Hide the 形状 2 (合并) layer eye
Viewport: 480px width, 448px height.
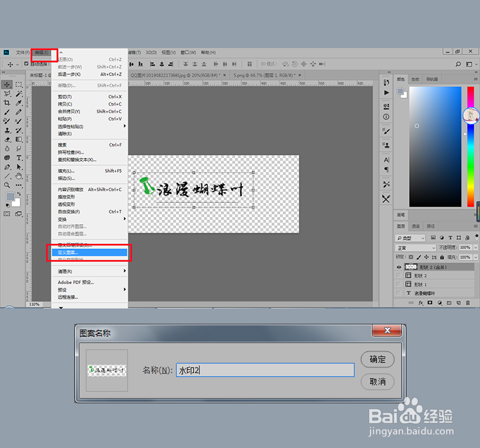coord(399,267)
